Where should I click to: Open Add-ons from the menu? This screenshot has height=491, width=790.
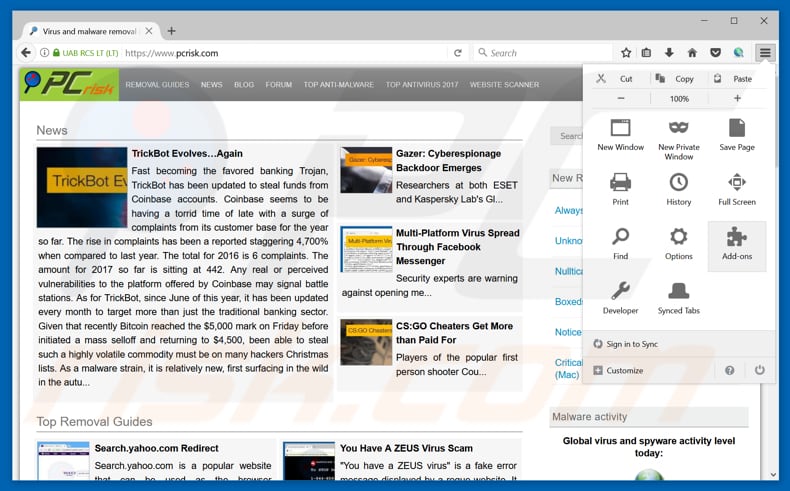point(737,246)
